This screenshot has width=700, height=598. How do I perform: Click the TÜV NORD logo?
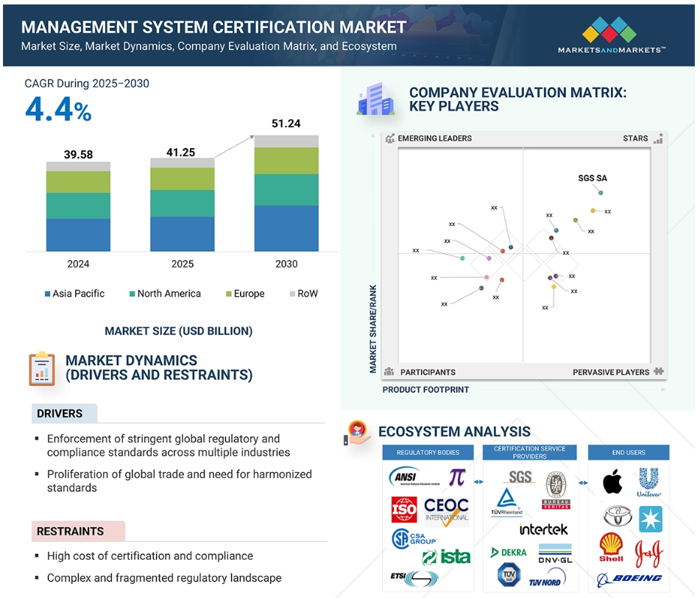pyautogui.click(x=548, y=577)
